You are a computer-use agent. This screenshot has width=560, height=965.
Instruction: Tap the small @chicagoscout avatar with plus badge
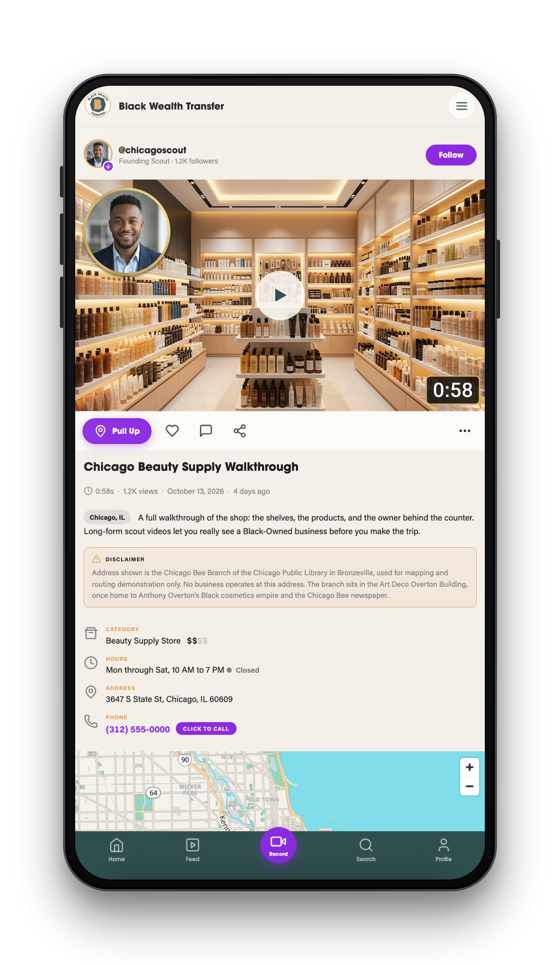[x=98, y=154]
